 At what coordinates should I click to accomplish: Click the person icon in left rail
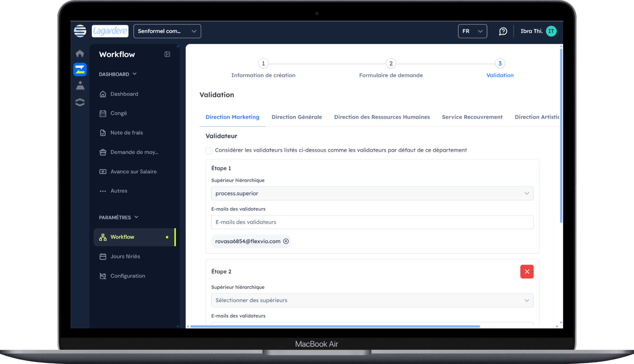coord(80,86)
